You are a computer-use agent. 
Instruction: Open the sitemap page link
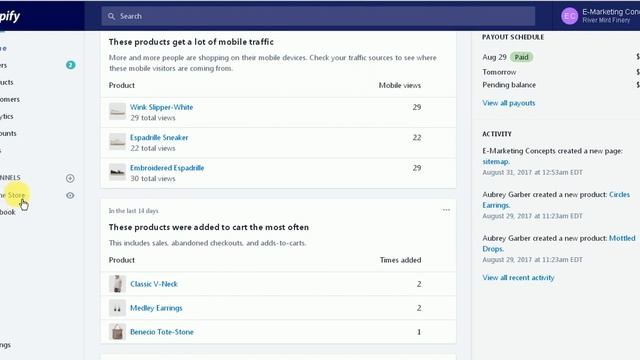point(496,162)
